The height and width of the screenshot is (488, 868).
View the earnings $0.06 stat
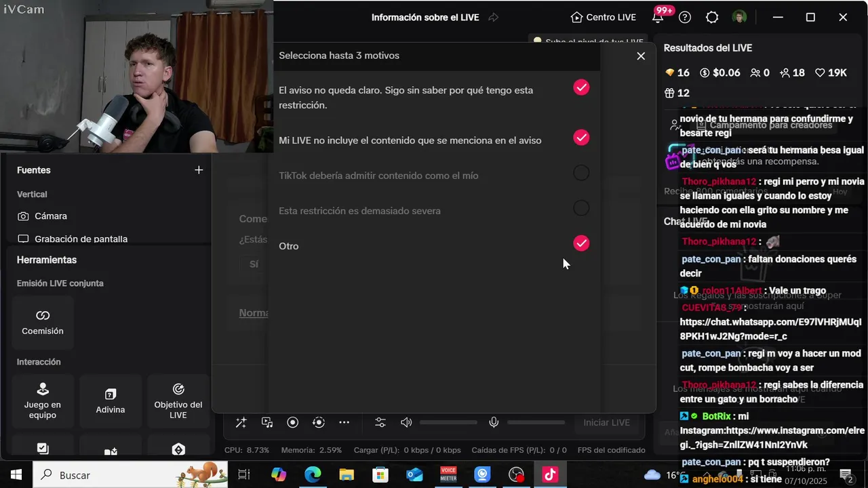[x=719, y=73]
